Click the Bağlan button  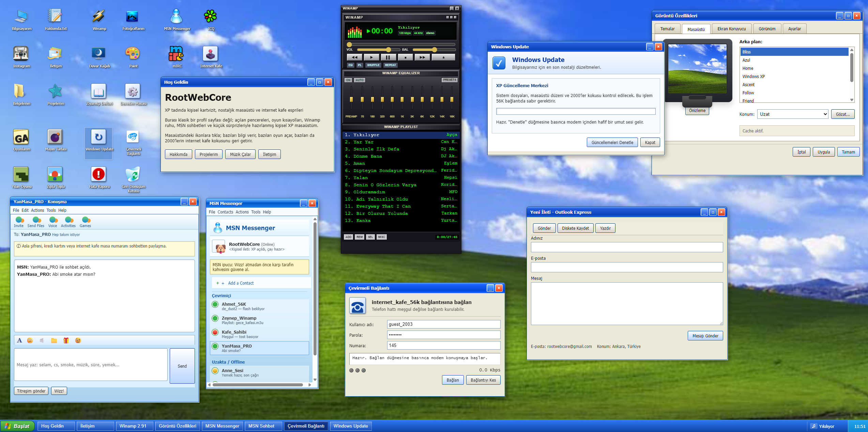(x=453, y=380)
